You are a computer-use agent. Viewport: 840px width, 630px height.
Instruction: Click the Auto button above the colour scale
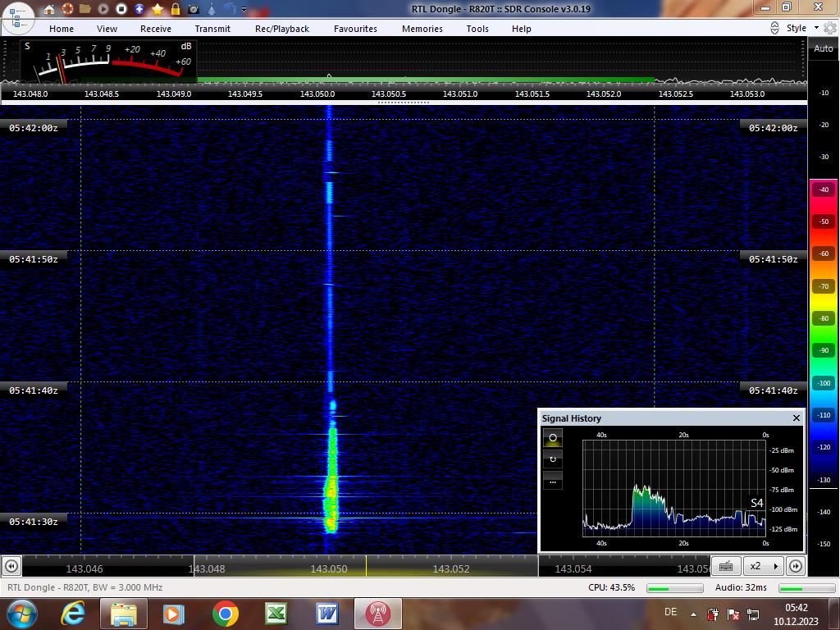[824, 48]
